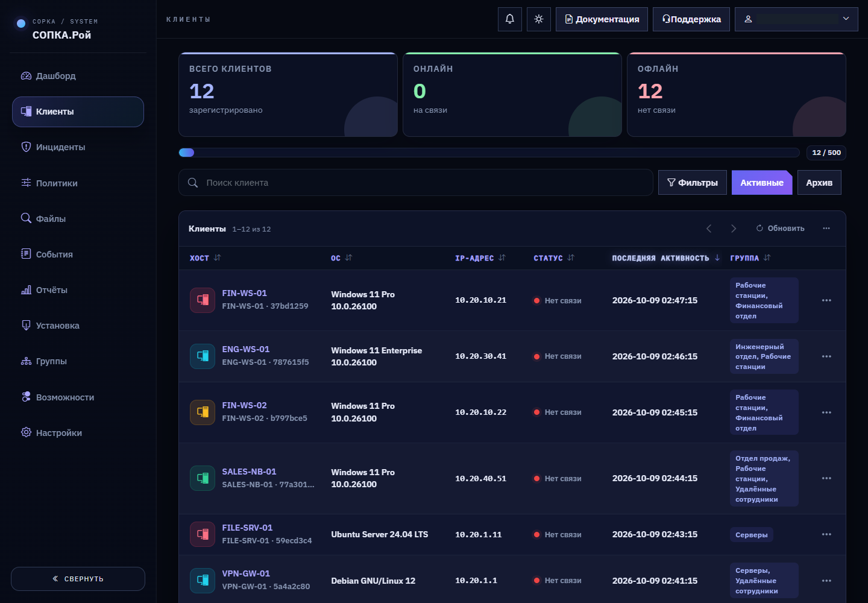Click the client quota progress bar
This screenshot has width=868, height=603.
(x=489, y=153)
